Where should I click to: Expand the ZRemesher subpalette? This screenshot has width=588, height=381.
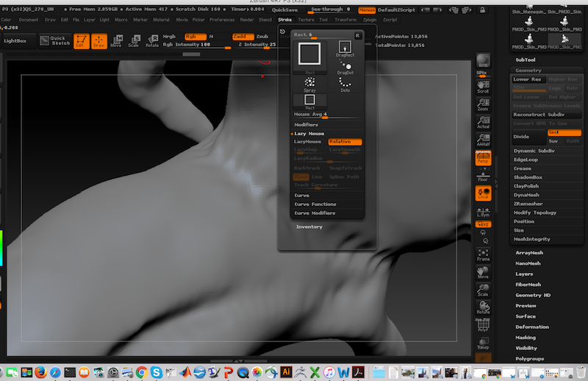point(528,204)
